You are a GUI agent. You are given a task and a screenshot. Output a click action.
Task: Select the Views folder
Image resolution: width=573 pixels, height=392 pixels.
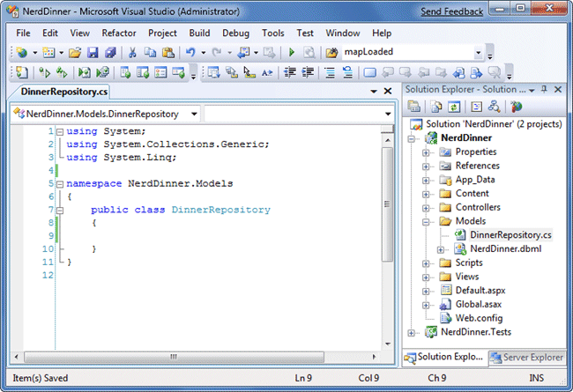(467, 277)
